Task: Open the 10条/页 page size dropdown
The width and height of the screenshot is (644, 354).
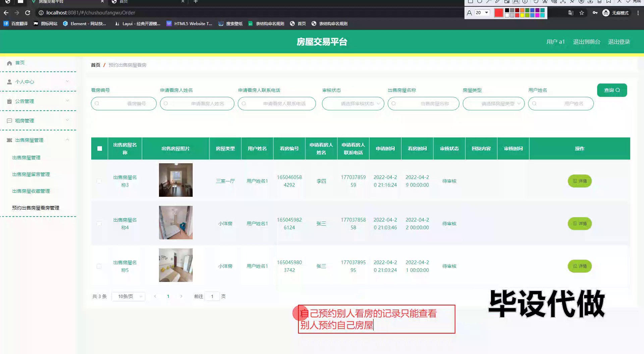Action: pyautogui.click(x=128, y=296)
